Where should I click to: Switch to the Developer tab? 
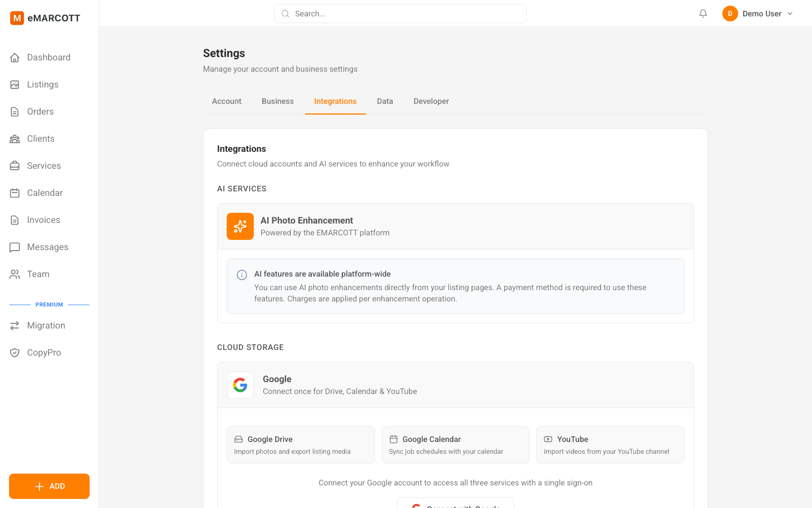(x=431, y=101)
